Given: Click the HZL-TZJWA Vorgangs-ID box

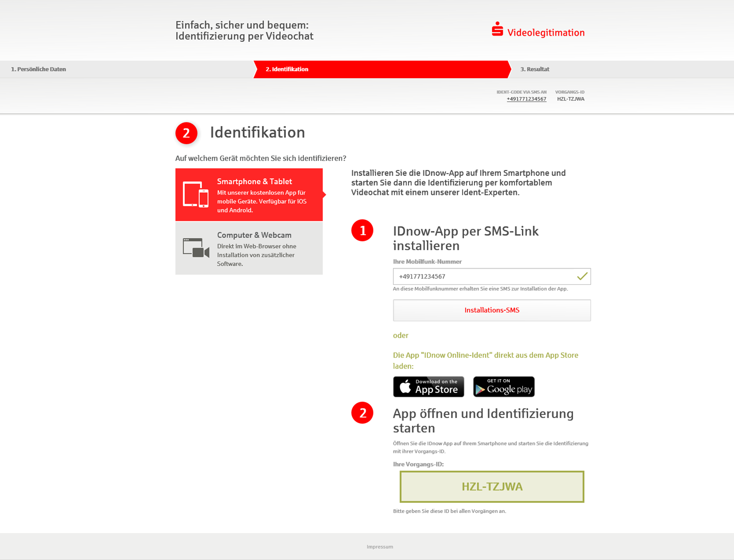Looking at the screenshot, I should [492, 487].
